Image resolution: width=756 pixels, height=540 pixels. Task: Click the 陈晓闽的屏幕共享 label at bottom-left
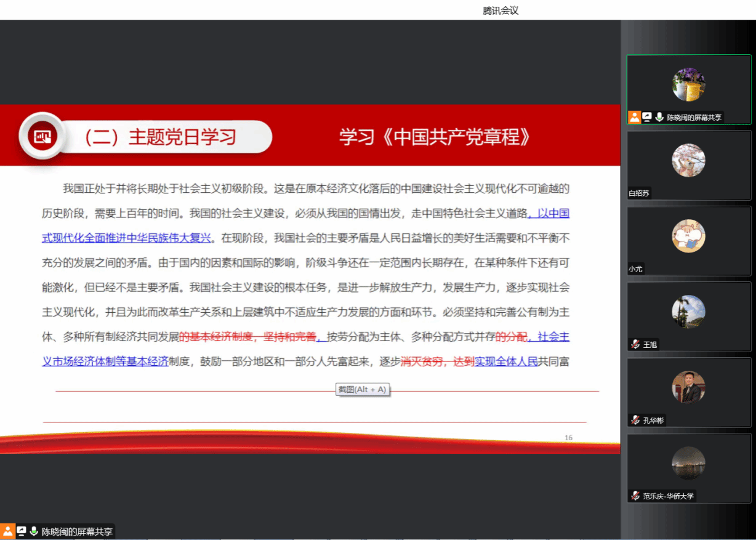coord(77,531)
